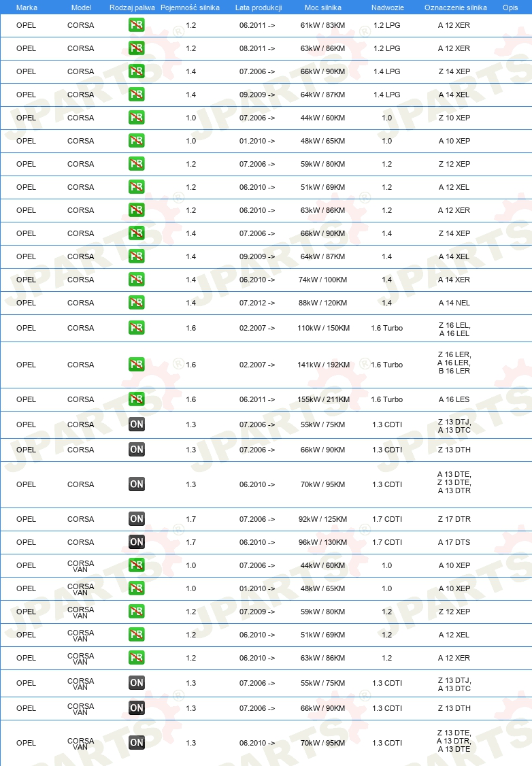Click engine code A 14 NEL
The width and height of the screenshot is (532, 766).
[454, 303]
